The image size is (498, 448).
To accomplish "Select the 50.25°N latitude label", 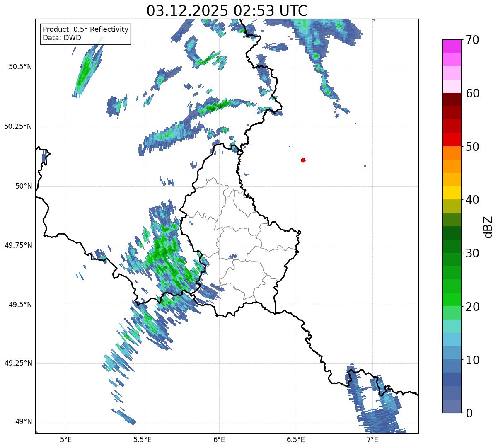I will [x=18, y=126].
